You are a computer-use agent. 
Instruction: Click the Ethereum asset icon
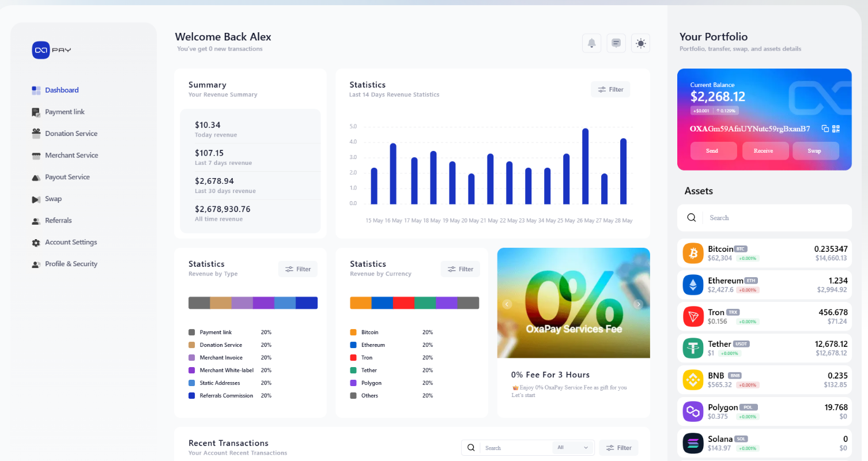point(693,285)
